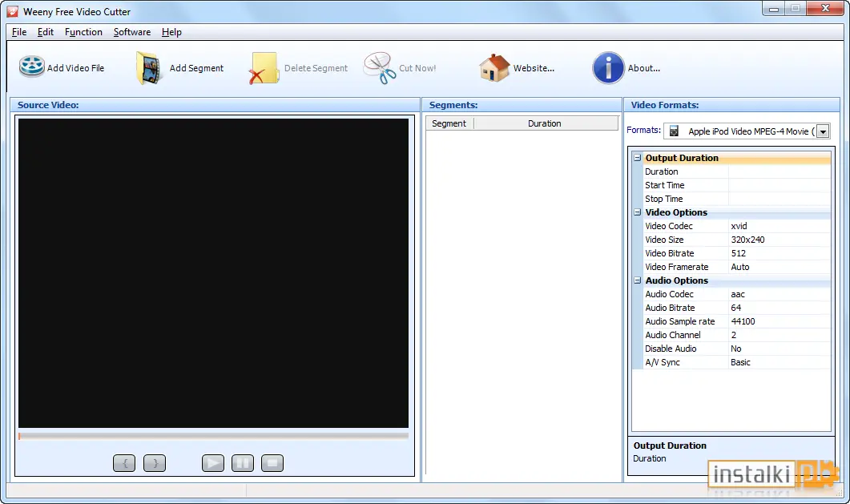Click the mark-in left brace button

pos(124,463)
